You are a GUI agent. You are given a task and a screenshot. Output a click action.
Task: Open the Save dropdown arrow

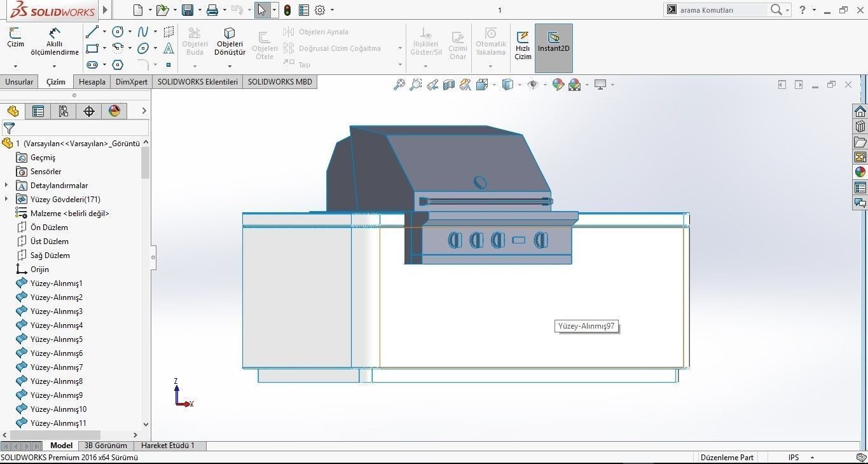point(199,10)
